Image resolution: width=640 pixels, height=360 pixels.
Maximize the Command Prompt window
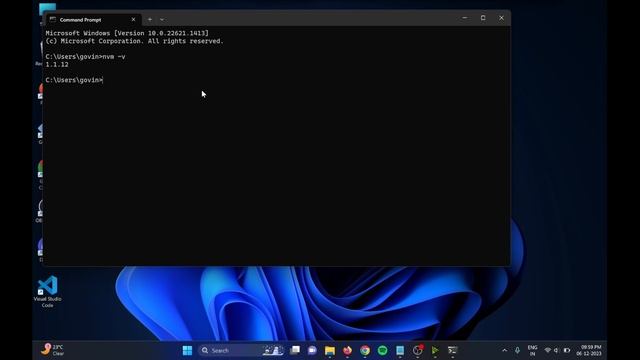pyautogui.click(x=483, y=18)
